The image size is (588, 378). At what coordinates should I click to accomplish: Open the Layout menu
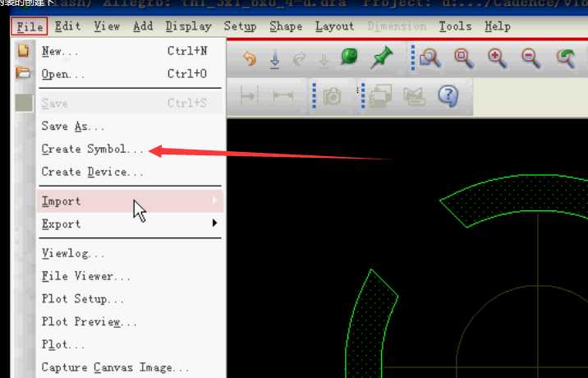point(334,26)
